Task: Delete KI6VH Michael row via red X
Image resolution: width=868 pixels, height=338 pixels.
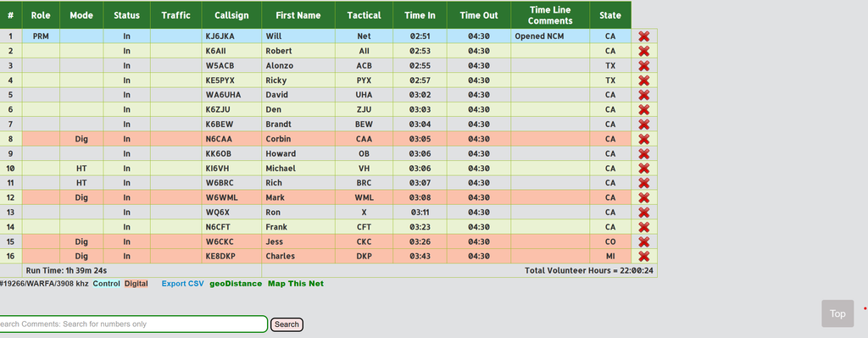Action: point(644,169)
